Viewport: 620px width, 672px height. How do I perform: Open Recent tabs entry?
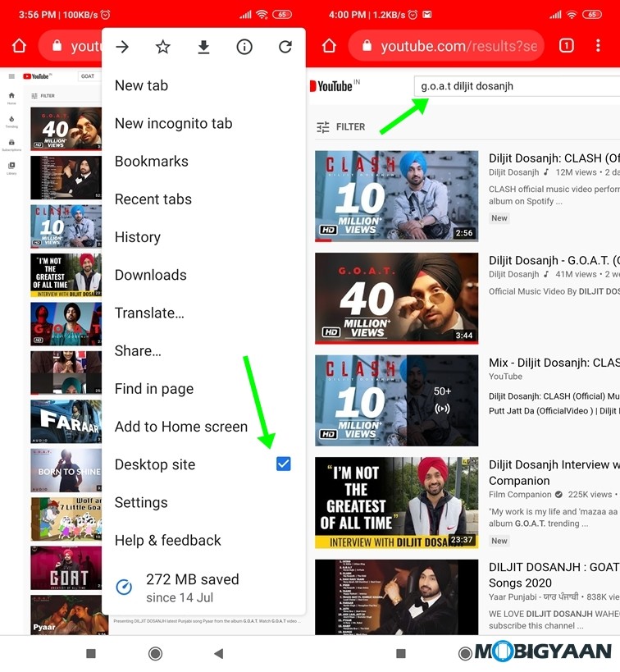point(203,199)
